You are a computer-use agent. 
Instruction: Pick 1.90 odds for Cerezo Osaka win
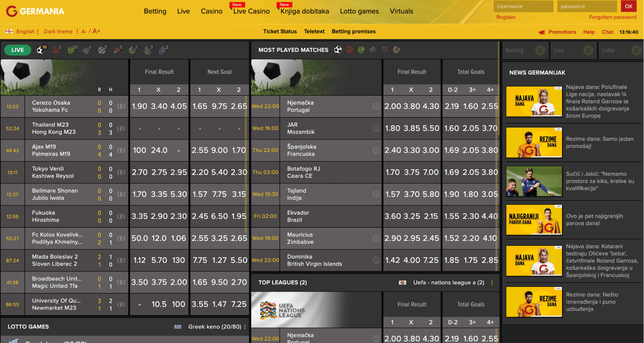tap(140, 106)
